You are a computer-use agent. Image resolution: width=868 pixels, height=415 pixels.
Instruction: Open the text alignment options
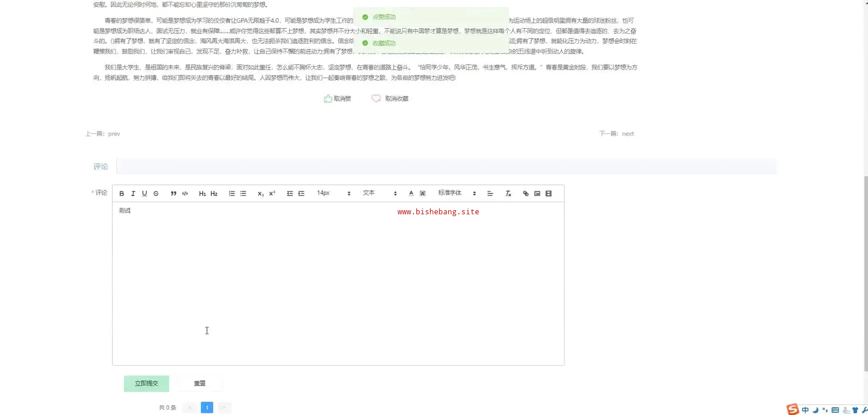490,193
